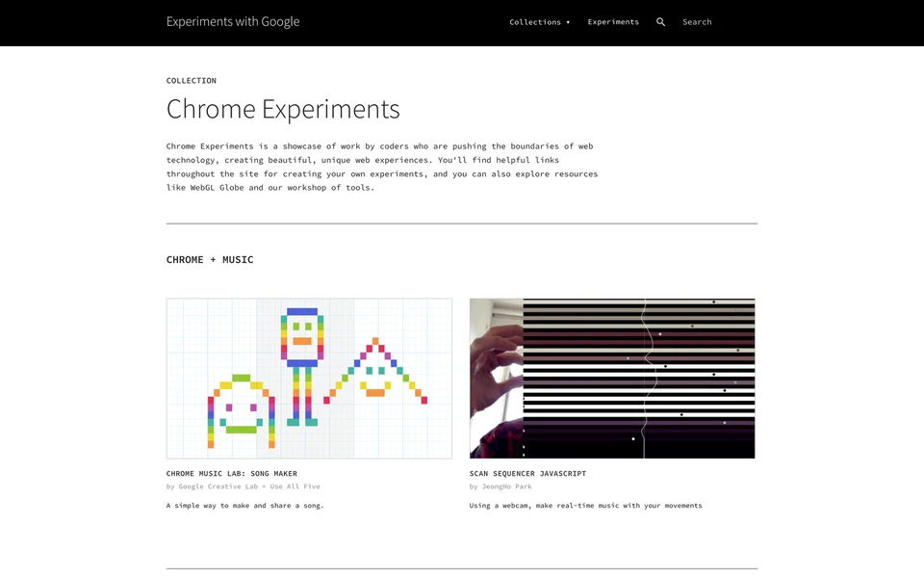
Task: Click the search magnifier icon
Action: (660, 22)
